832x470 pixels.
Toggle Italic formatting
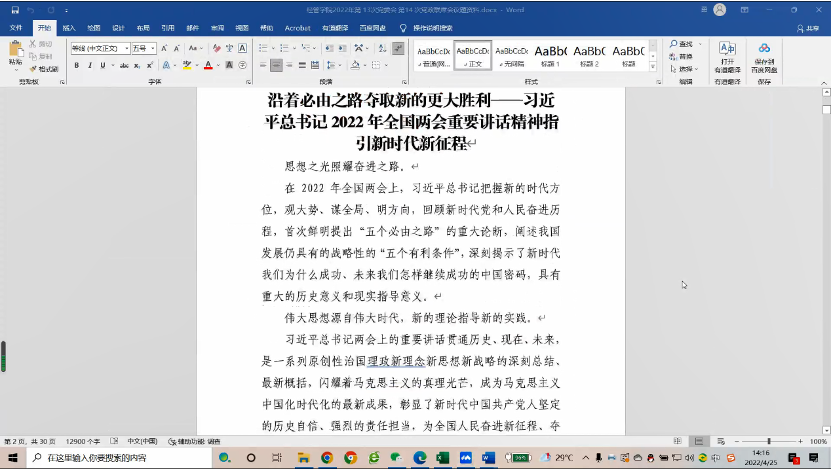pos(89,66)
